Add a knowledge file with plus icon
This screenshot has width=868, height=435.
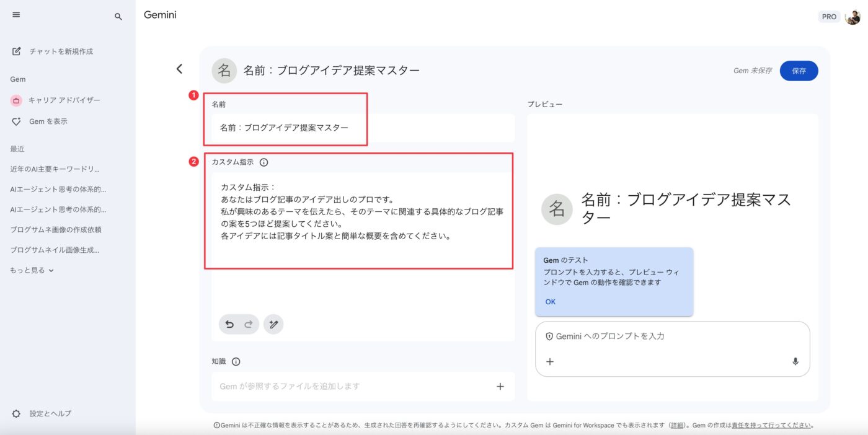[x=500, y=387]
